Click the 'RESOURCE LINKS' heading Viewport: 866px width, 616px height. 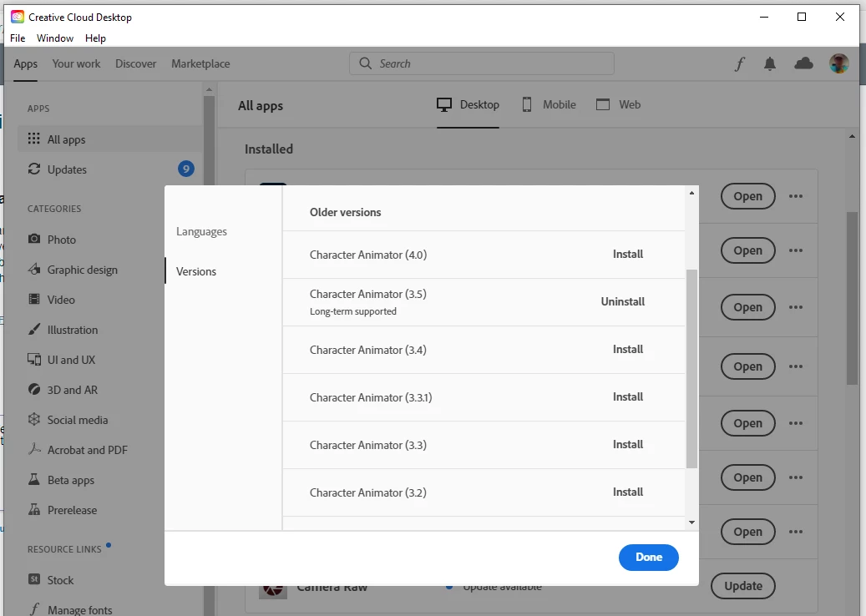(x=64, y=549)
